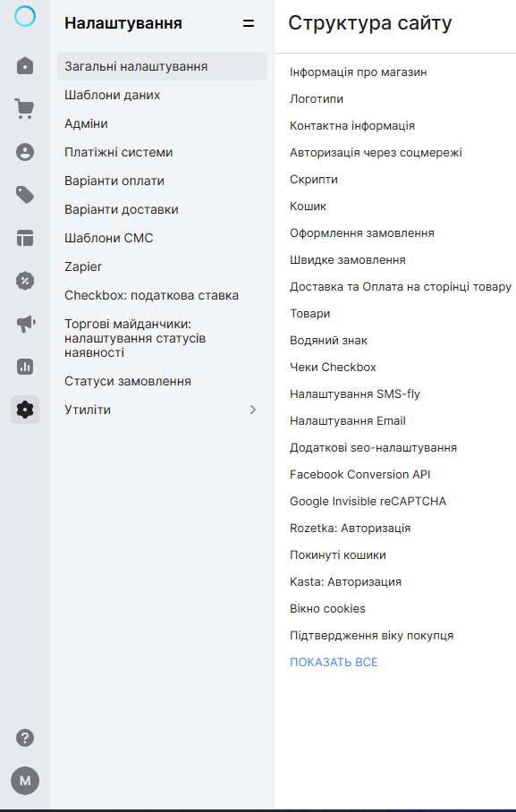The height and width of the screenshot is (812, 516).
Task: Open marketing via megaphone icon
Action: point(25,324)
